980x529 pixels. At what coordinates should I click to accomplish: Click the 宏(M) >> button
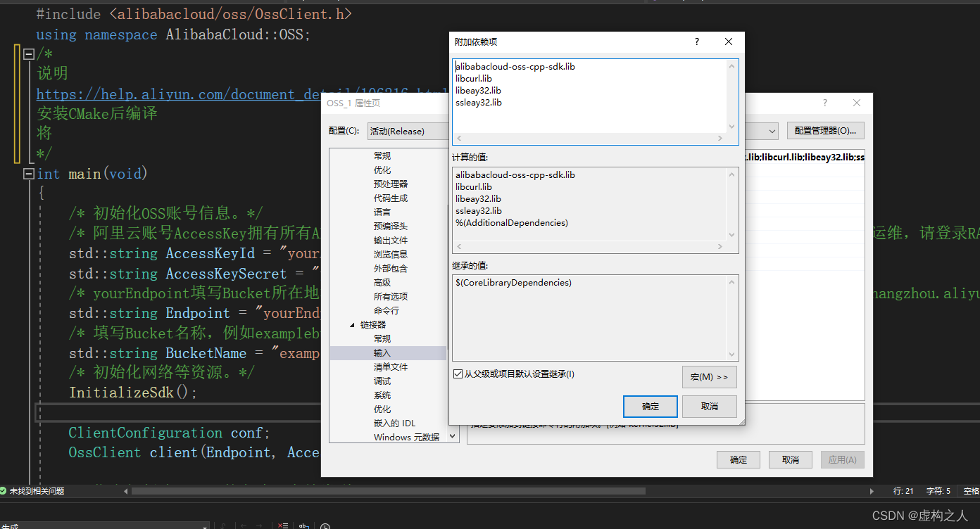coord(710,377)
